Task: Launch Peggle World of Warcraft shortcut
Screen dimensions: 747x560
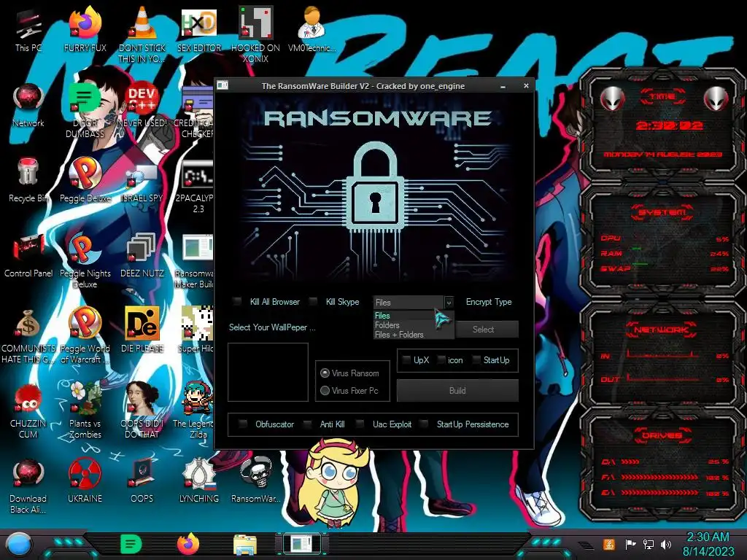Action: (85, 336)
